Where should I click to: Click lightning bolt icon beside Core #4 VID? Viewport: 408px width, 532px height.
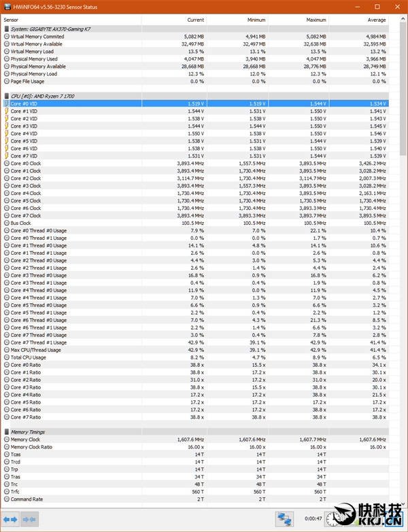(6, 133)
